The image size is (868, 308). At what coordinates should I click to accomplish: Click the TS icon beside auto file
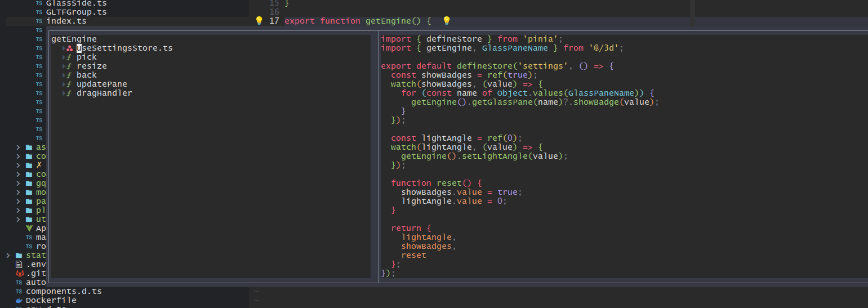19,282
